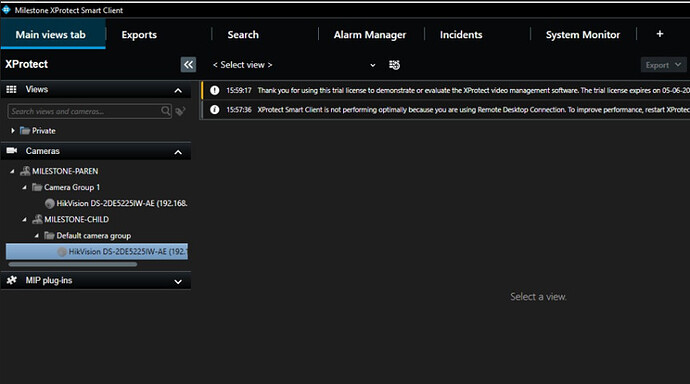Viewport: 690px width, 384px height.
Task: Collapse the Views section
Action: [x=178, y=91]
